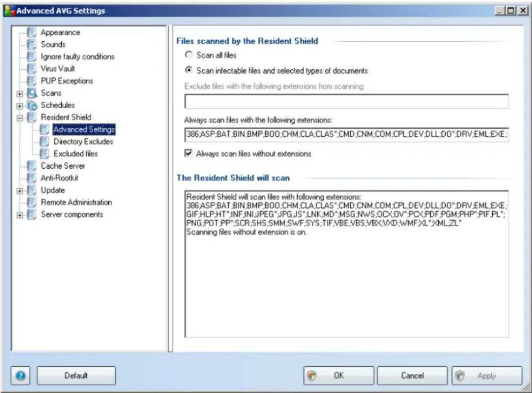Select Directory Excludes under Resident Shield

tap(83, 142)
